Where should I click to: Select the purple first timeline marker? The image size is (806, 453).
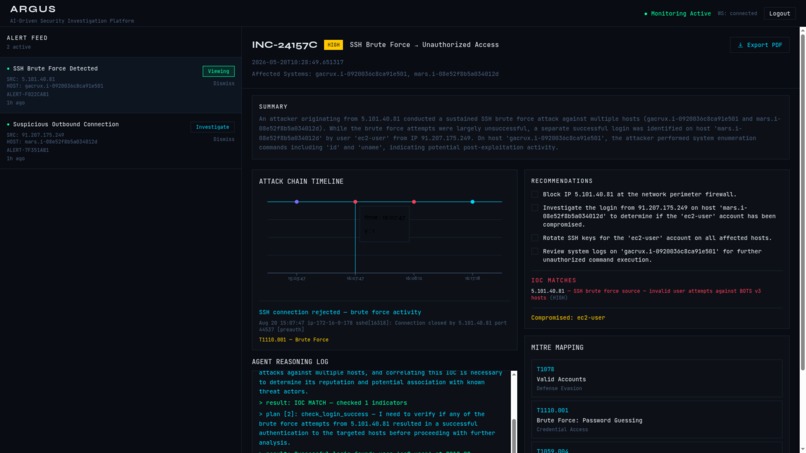pyautogui.click(x=297, y=202)
